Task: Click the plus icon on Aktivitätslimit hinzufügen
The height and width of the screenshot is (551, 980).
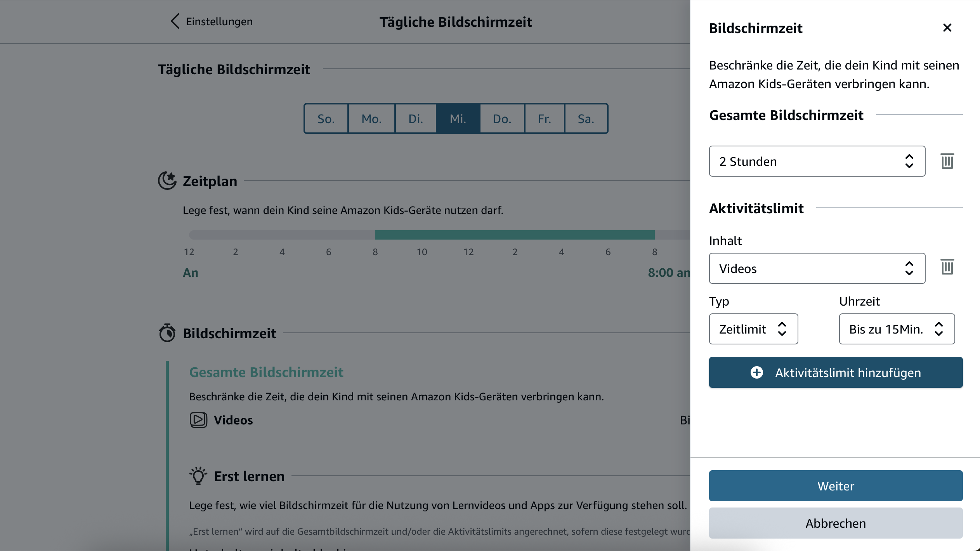Action: pyautogui.click(x=756, y=372)
